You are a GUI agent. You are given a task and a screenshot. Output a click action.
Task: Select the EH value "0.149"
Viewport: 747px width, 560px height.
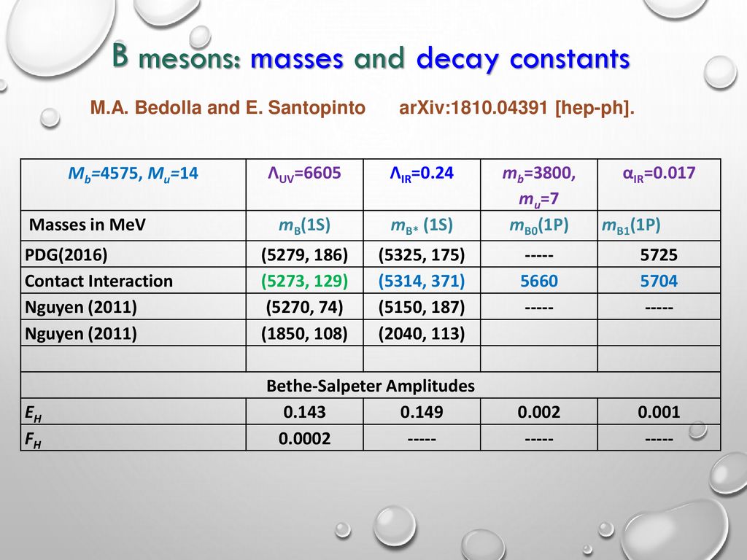[422, 412]
